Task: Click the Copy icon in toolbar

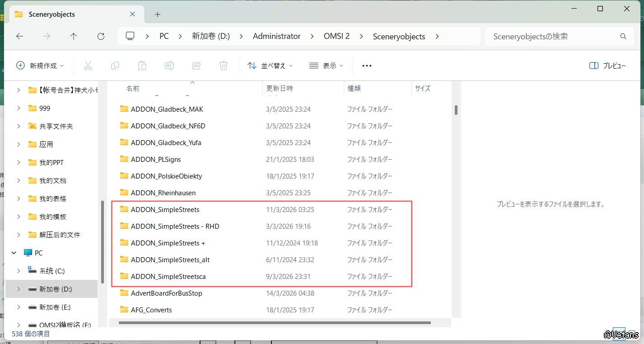Action: coord(115,66)
